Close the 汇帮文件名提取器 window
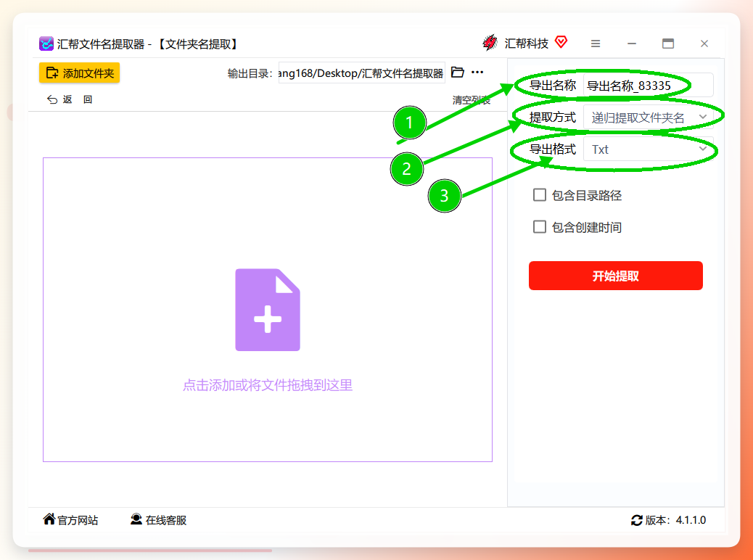This screenshot has height=560, width=753. tap(704, 44)
